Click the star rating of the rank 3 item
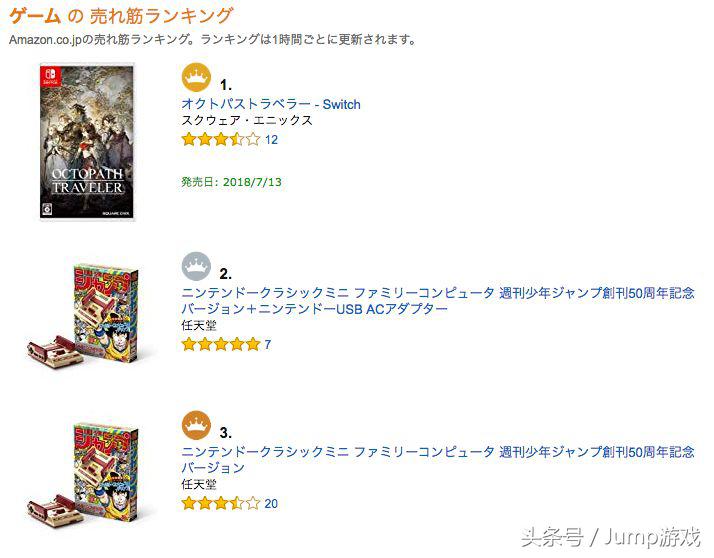 coord(220,504)
